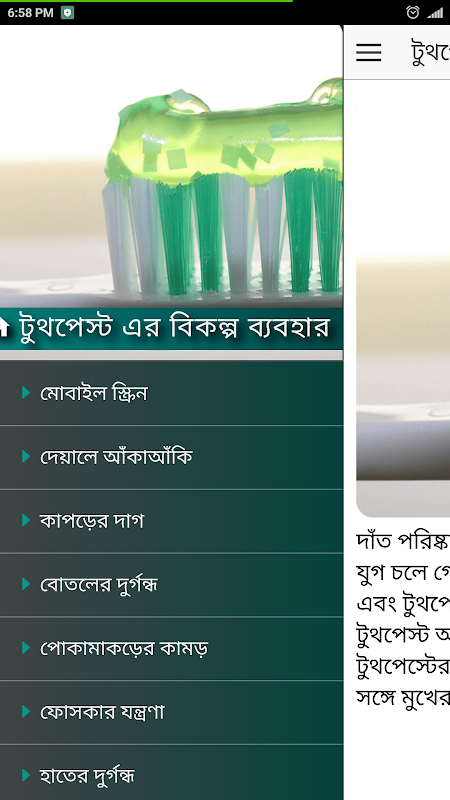Click the arrow beside বোতলের দুর্গন্ধ
Viewport: 450px width, 800px height.
tap(26, 584)
